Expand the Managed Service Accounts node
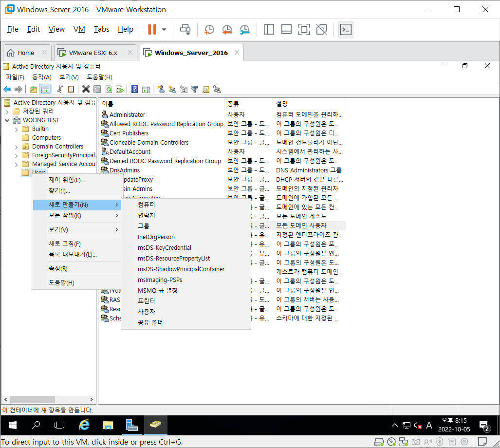 click(x=16, y=165)
